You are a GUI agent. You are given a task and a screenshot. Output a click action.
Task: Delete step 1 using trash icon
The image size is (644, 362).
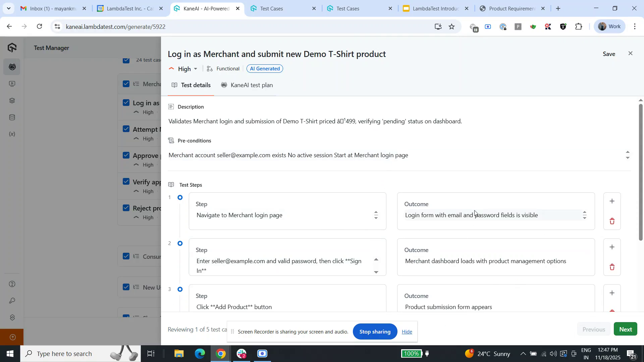[612, 221]
